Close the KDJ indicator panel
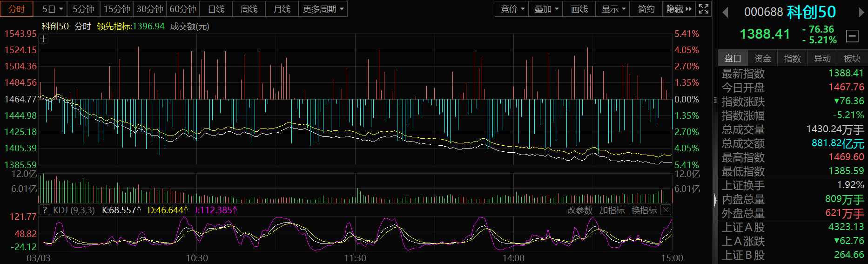 pos(666,210)
